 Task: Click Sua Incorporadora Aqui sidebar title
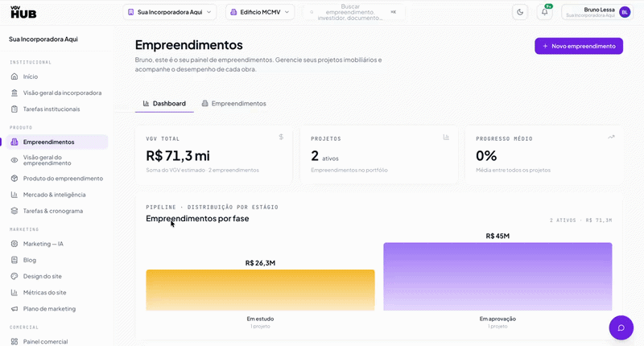pyautogui.click(x=43, y=39)
